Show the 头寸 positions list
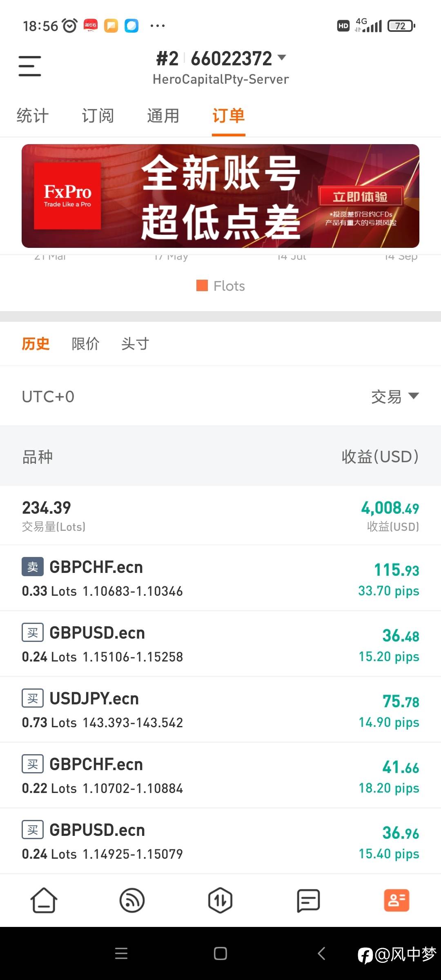Screen dimensions: 441x980 pyautogui.click(x=135, y=344)
